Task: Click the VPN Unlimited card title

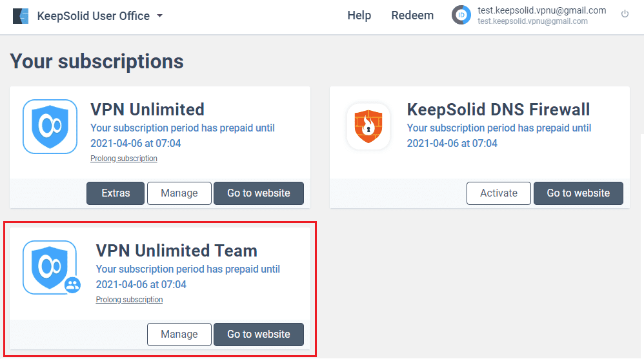Action: click(x=147, y=110)
